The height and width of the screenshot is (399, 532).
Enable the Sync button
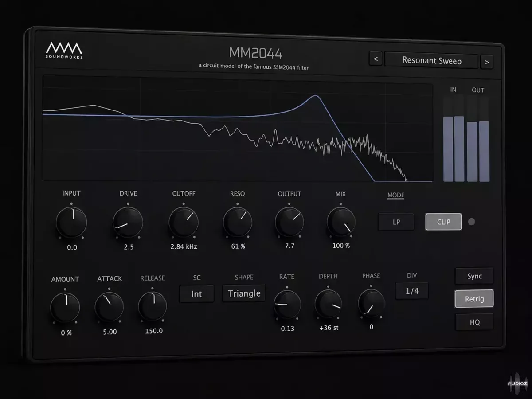tap(474, 276)
